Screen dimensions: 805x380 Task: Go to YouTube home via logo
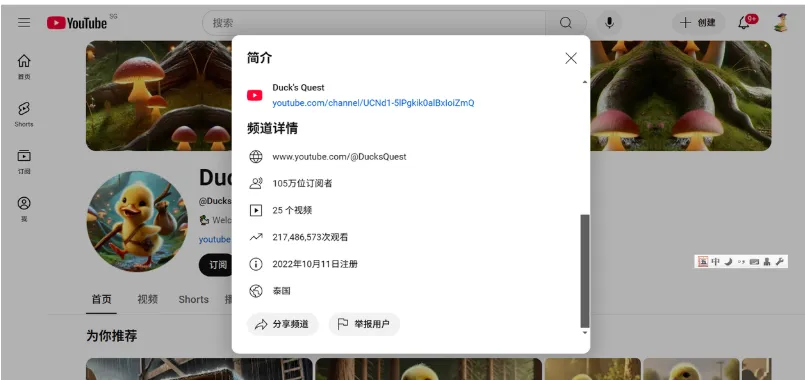pyautogui.click(x=77, y=23)
